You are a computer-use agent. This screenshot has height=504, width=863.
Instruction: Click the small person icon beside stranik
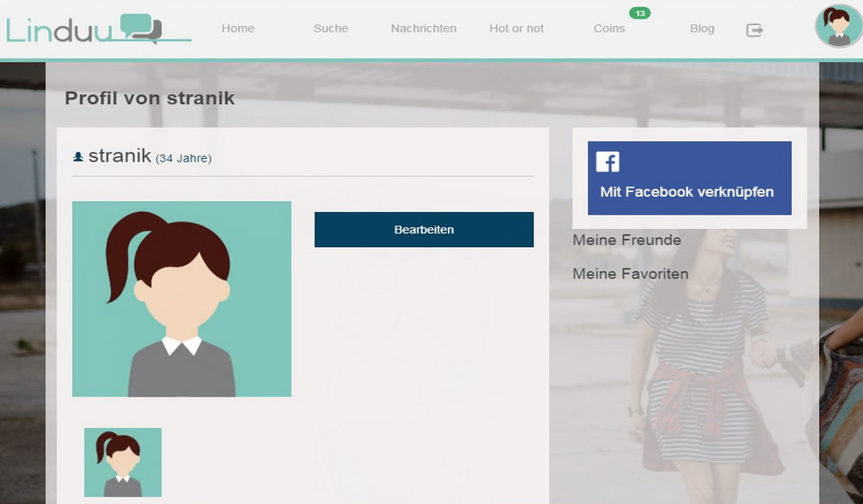[x=78, y=157]
